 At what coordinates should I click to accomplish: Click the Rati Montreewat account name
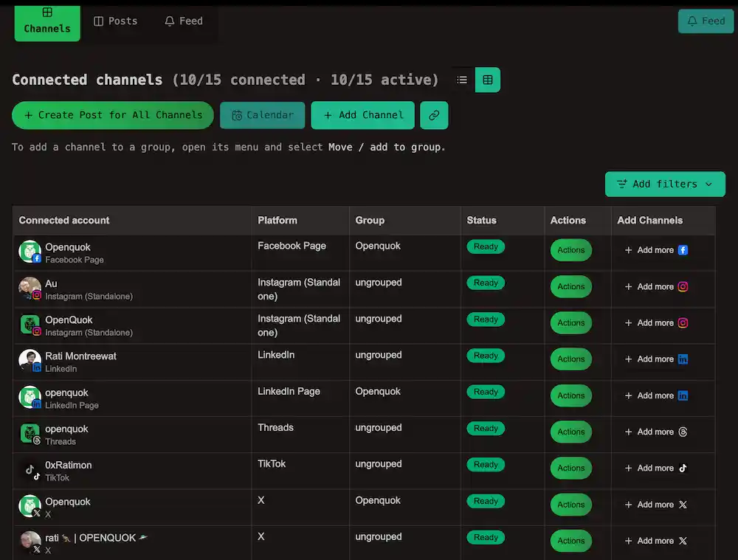[x=80, y=356]
